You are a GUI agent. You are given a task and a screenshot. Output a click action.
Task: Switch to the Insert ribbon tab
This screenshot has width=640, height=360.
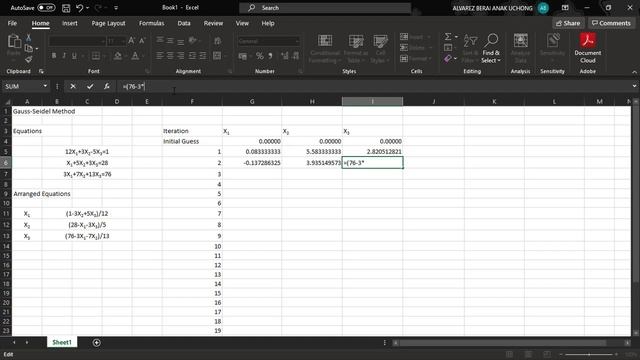coord(70,23)
